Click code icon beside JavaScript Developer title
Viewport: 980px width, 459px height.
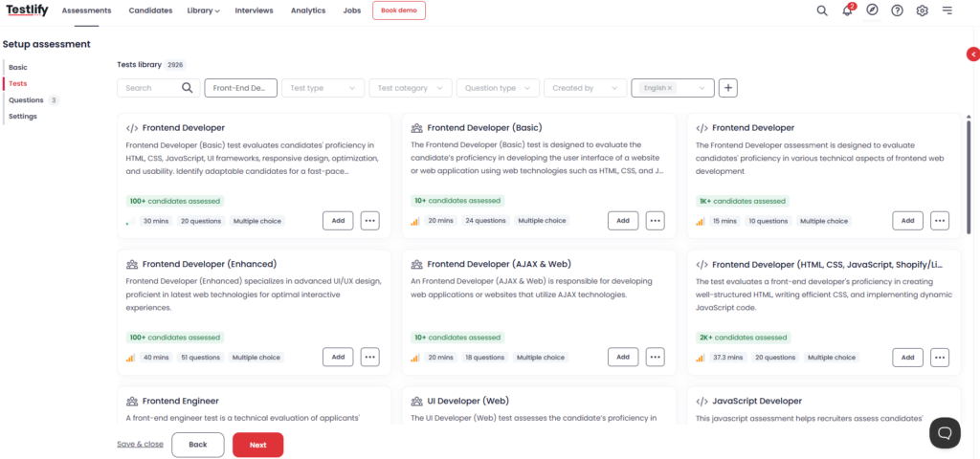[702, 401]
